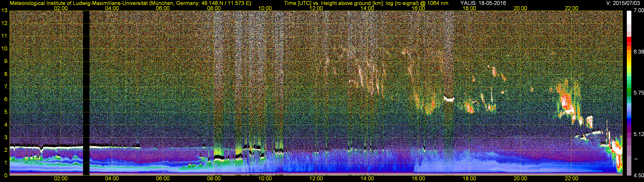
Task: Click the 16:00 label on the top time axis
Action: click(418, 8)
